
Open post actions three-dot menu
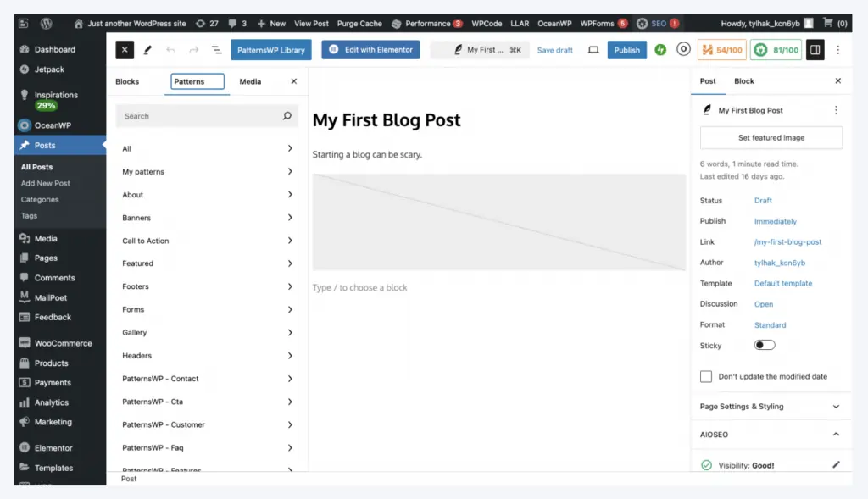836,110
